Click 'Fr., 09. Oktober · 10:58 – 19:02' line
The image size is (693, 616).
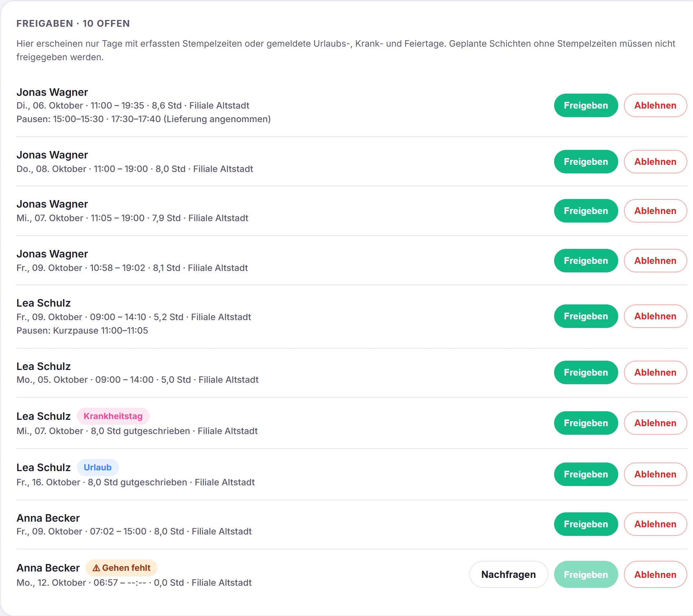pos(132,268)
